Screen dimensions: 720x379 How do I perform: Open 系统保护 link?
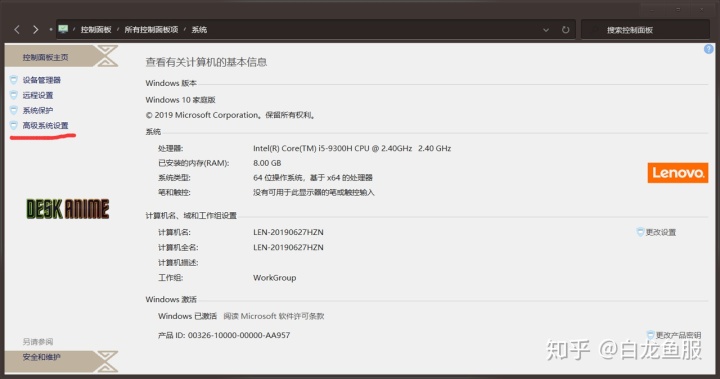click(38, 110)
